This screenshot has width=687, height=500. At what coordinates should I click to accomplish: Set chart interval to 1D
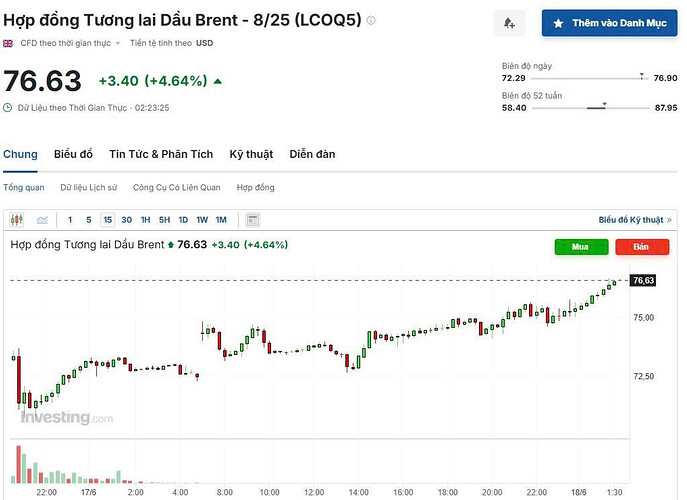[183, 219]
